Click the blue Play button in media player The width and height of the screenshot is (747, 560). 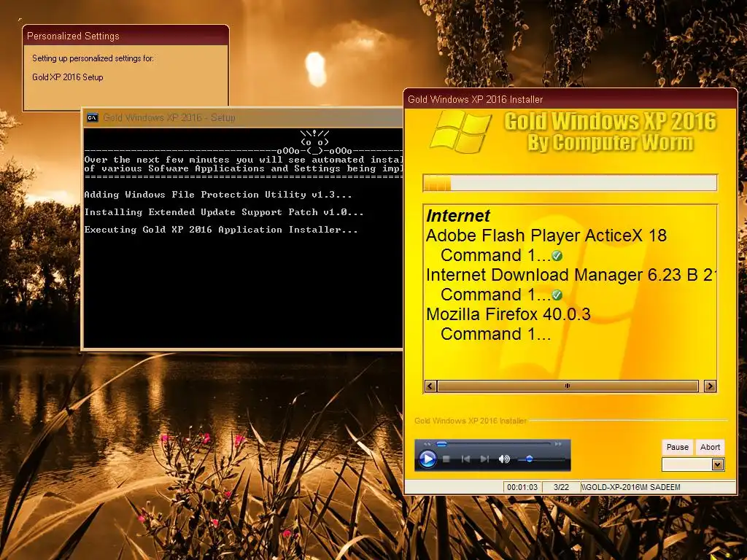(427, 459)
